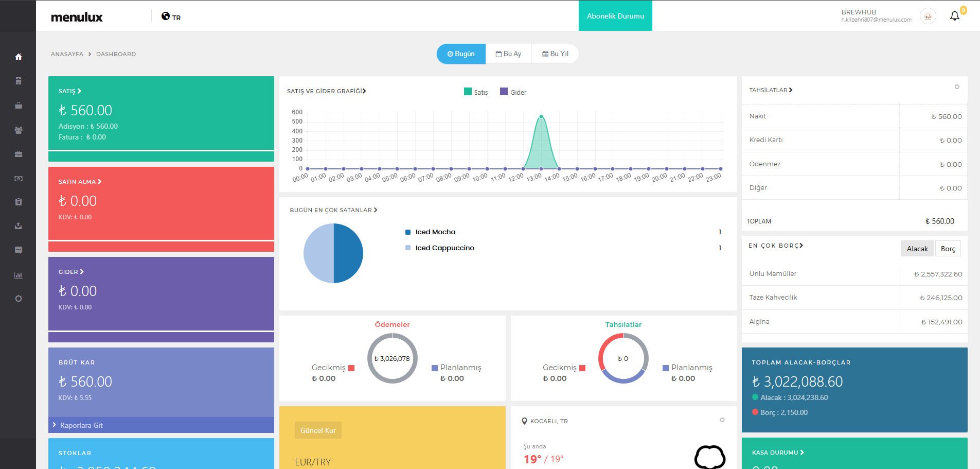This screenshot has width=980, height=469.
Task: Open the TR language selector
Action: pyautogui.click(x=171, y=16)
